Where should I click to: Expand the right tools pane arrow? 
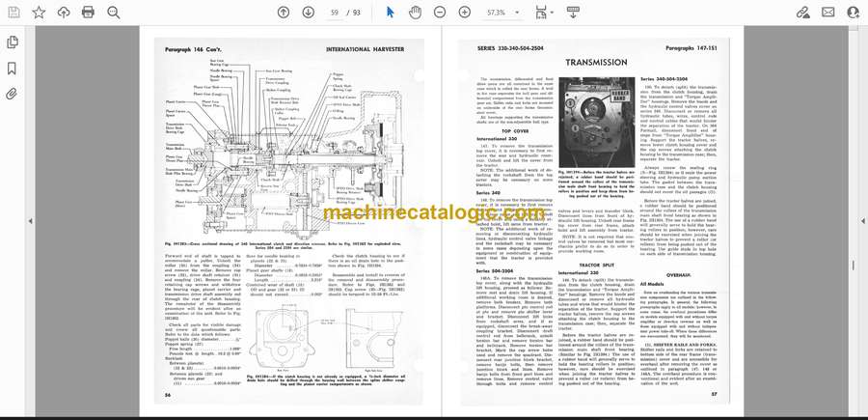862,221
